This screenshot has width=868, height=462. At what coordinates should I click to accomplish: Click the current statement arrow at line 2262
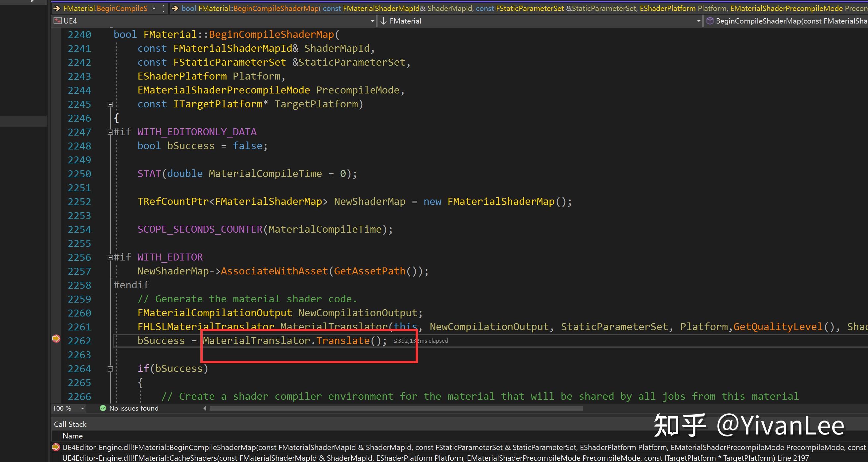click(56, 338)
